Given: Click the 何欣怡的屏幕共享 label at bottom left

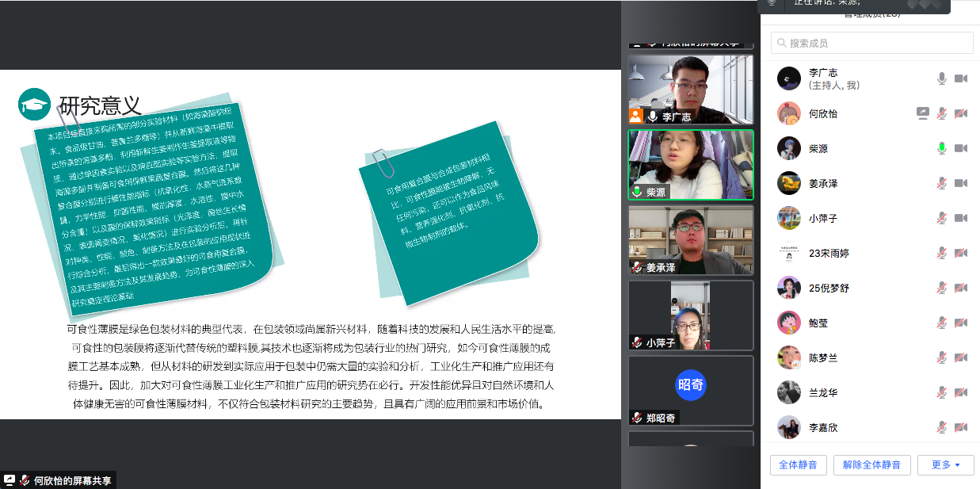Looking at the screenshot, I should (72, 480).
